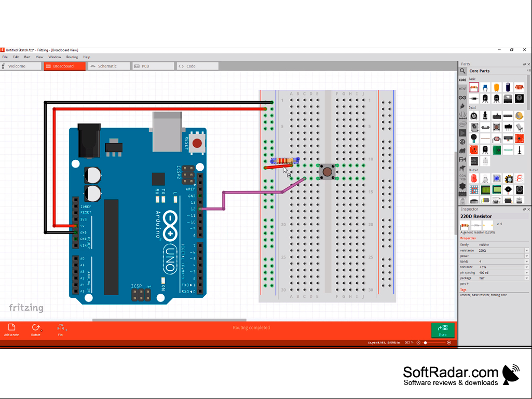Expand the package dropdown
532x399 pixels.
pos(527,278)
